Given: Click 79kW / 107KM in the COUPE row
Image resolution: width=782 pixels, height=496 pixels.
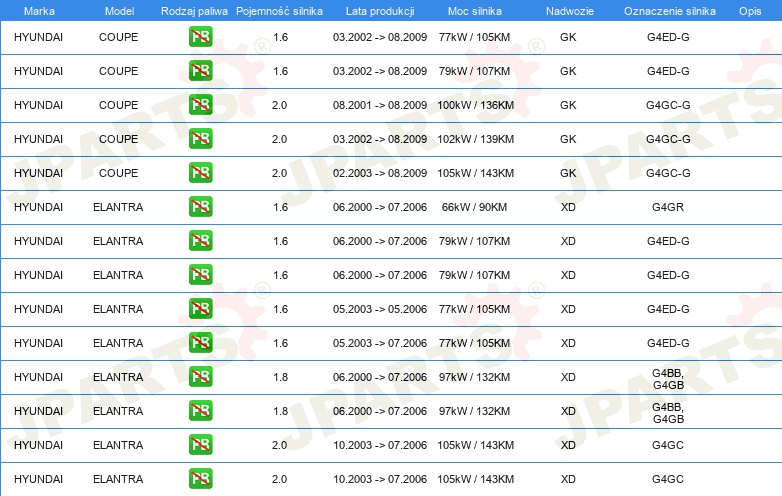Looking at the screenshot, I should 474,71.
